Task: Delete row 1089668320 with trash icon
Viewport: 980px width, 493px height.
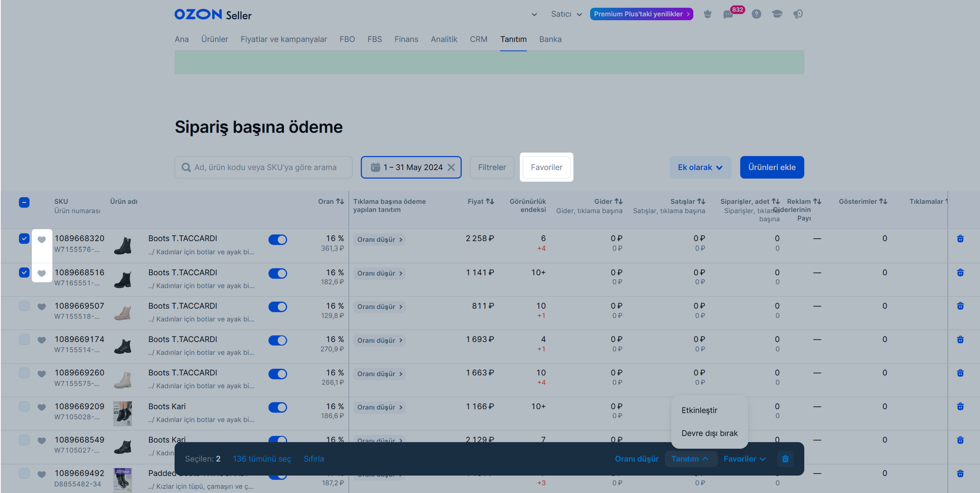Action: (x=960, y=239)
